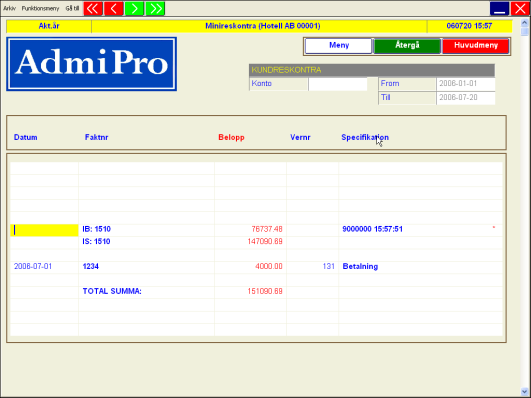531x398 pixels.
Task: Click Vernr value 131
Action: [328, 267]
